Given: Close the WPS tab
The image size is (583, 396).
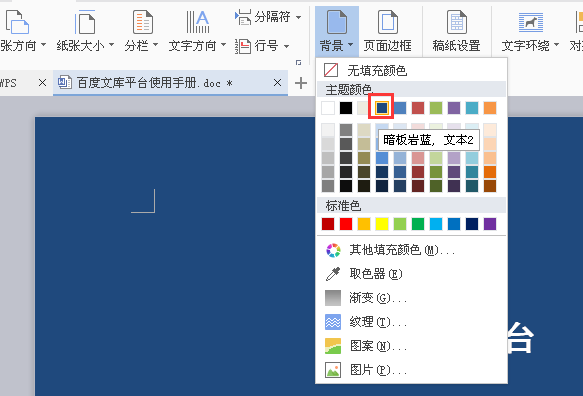Looking at the screenshot, I should pyautogui.click(x=42, y=83).
